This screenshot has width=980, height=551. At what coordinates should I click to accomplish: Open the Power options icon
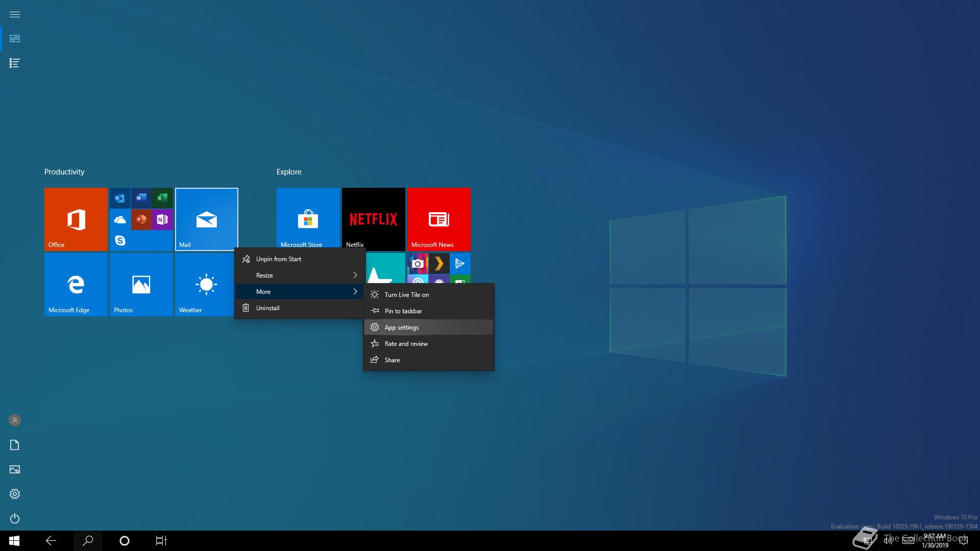point(15,518)
